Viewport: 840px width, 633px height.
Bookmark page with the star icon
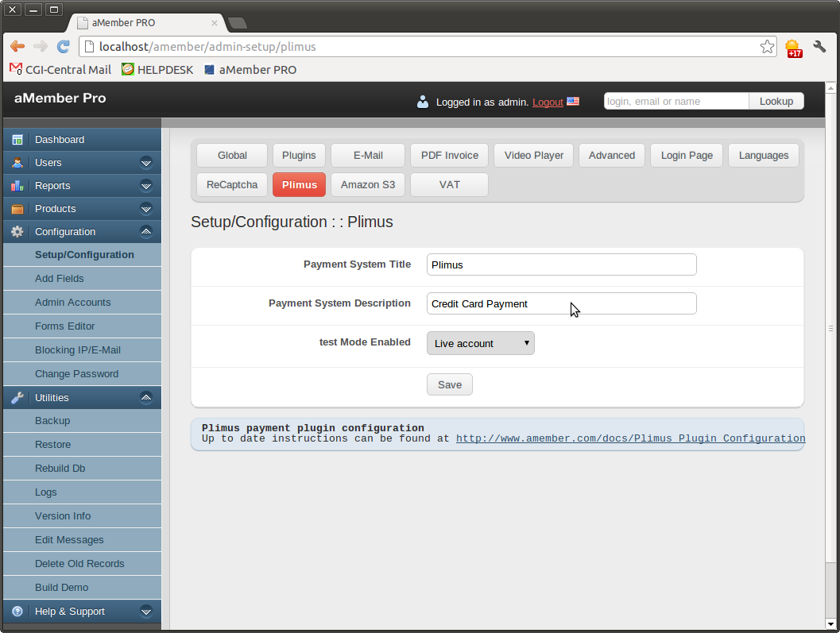pos(767,47)
